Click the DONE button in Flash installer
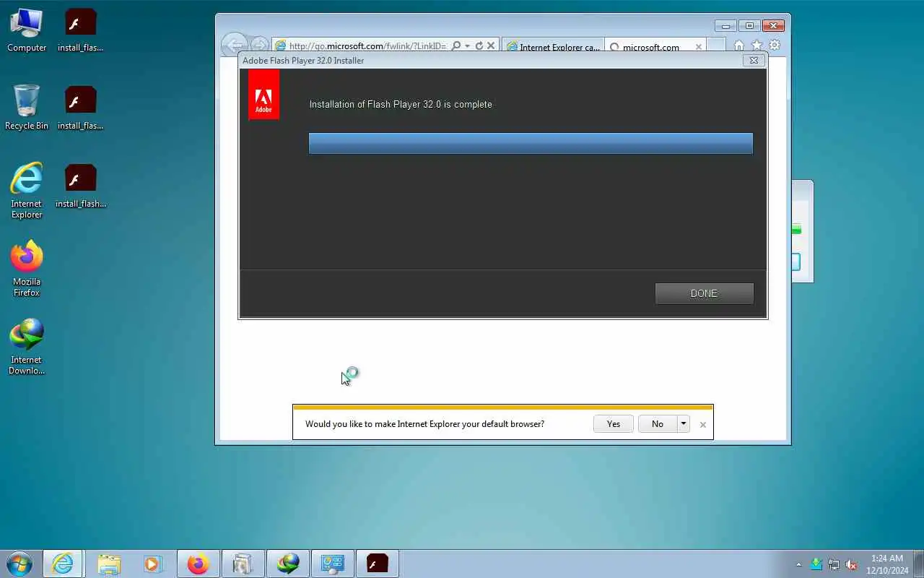Screen dimensions: 924x578 coord(704,293)
